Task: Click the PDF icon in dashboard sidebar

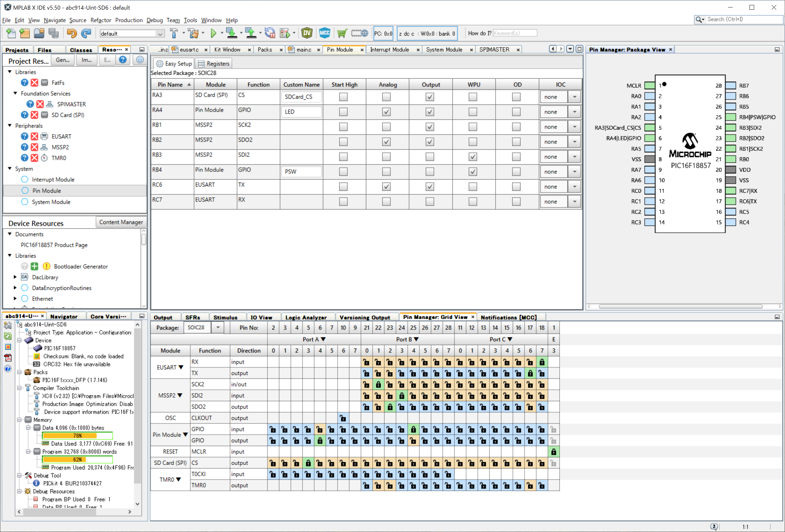Action: click(x=8, y=358)
